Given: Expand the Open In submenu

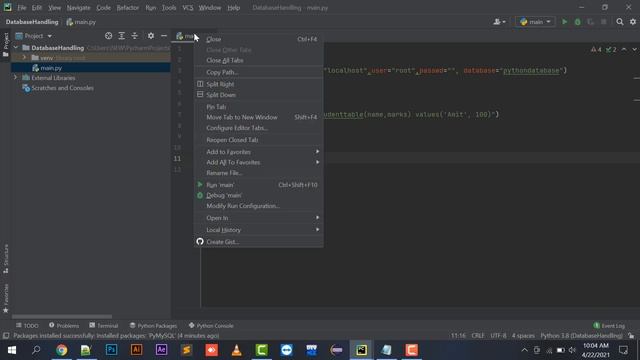Looking at the screenshot, I should coord(258,218).
